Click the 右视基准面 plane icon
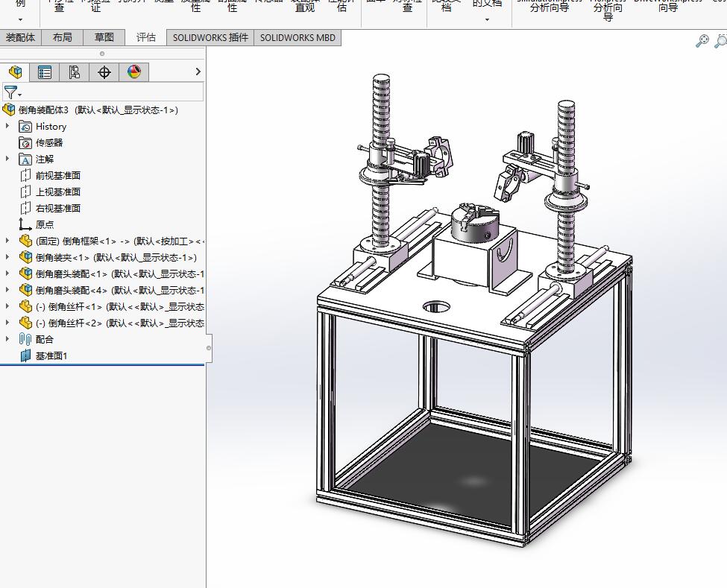The width and height of the screenshot is (727, 588). [25, 209]
